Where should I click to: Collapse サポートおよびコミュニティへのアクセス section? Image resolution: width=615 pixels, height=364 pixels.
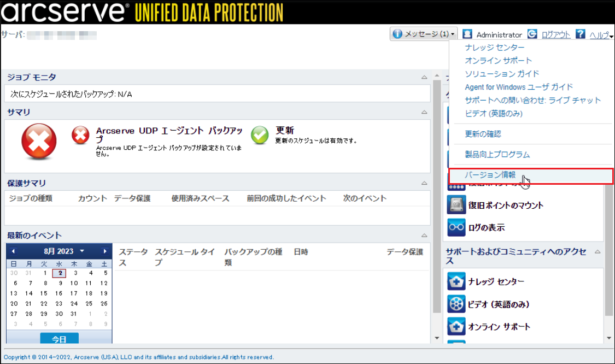(598, 252)
